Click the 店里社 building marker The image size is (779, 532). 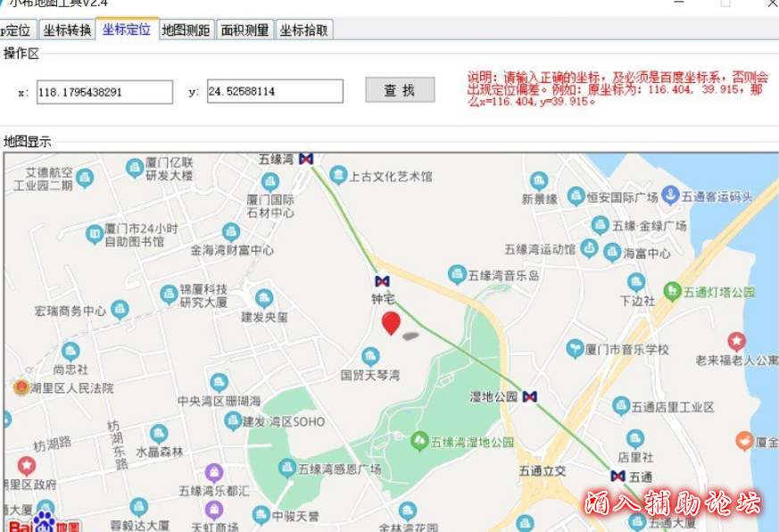pos(635,439)
